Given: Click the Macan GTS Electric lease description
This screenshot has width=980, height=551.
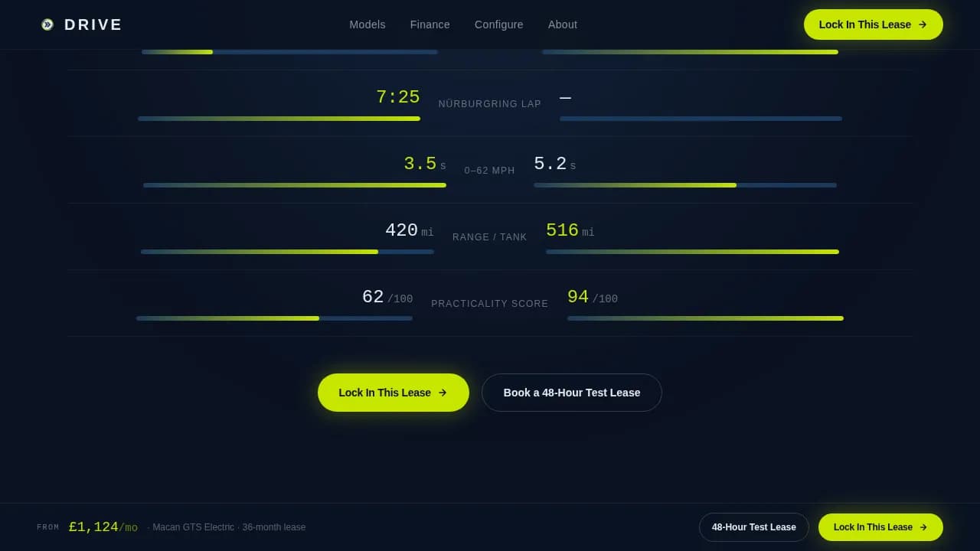Looking at the screenshot, I should [x=227, y=527].
